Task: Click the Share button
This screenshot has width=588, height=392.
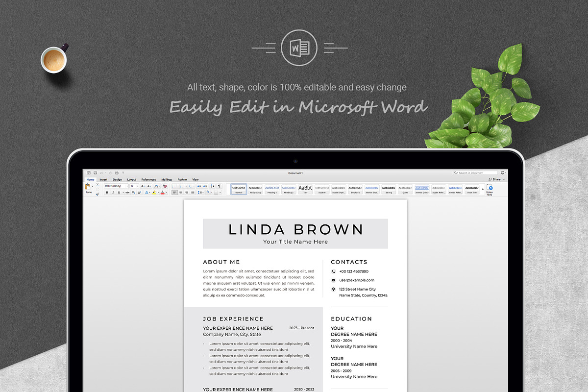Action: tap(494, 179)
